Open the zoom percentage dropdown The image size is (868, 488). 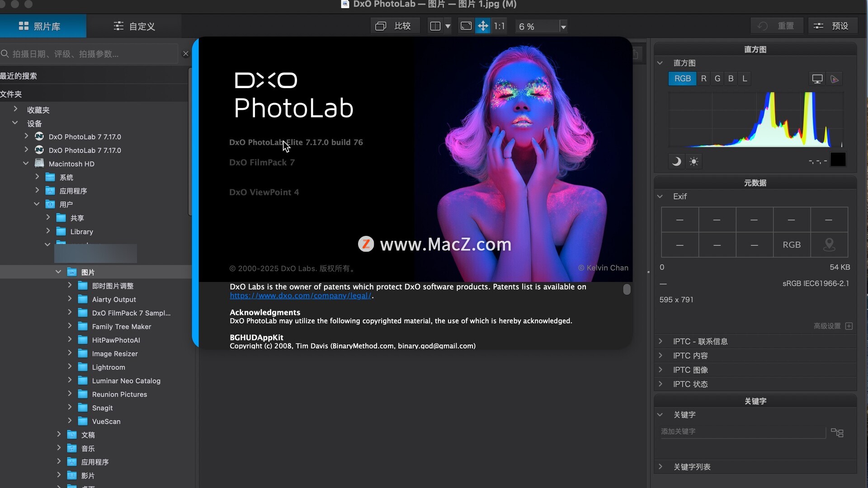pyautogui.click(x=563, y=27)
